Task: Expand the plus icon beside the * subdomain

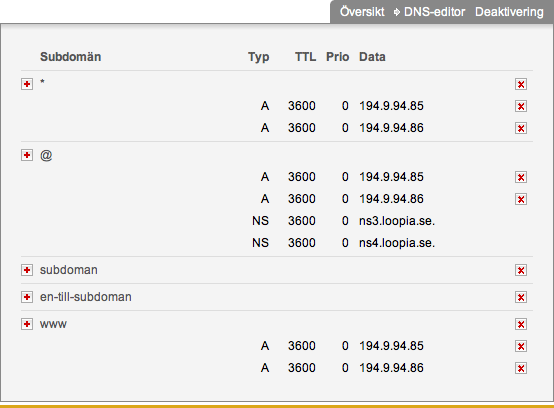Action: pyautogui.click(x=27, y=84)
